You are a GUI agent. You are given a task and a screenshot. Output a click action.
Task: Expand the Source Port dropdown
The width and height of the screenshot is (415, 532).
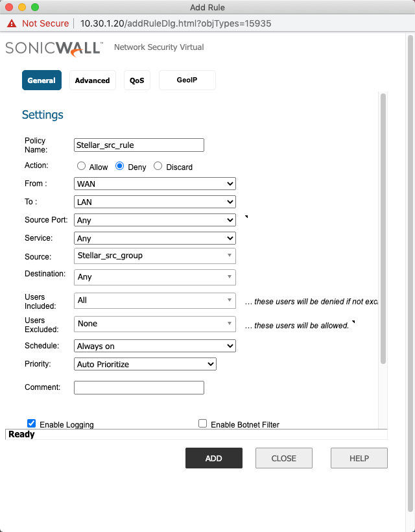(x=155, y=220)
